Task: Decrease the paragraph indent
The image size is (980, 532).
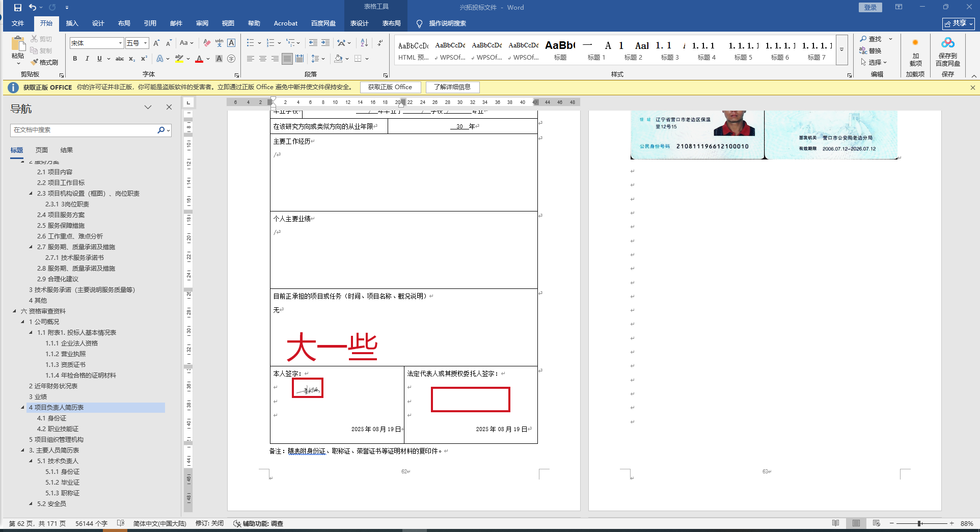Action: (313, 43)
